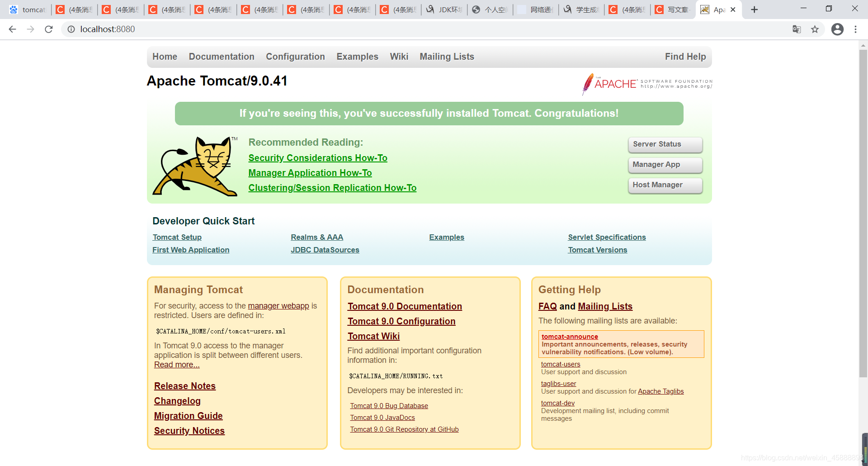This screenshot has width=868, height=466.
Task: Switch to the 学生成绩 tab
Action: coord(582,10)
